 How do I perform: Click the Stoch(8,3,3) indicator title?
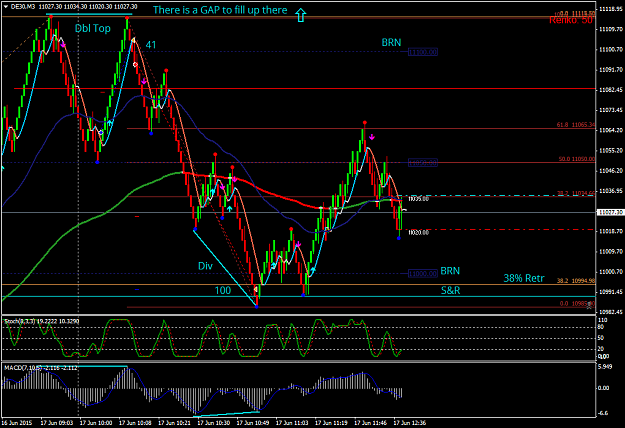point(41,321)
